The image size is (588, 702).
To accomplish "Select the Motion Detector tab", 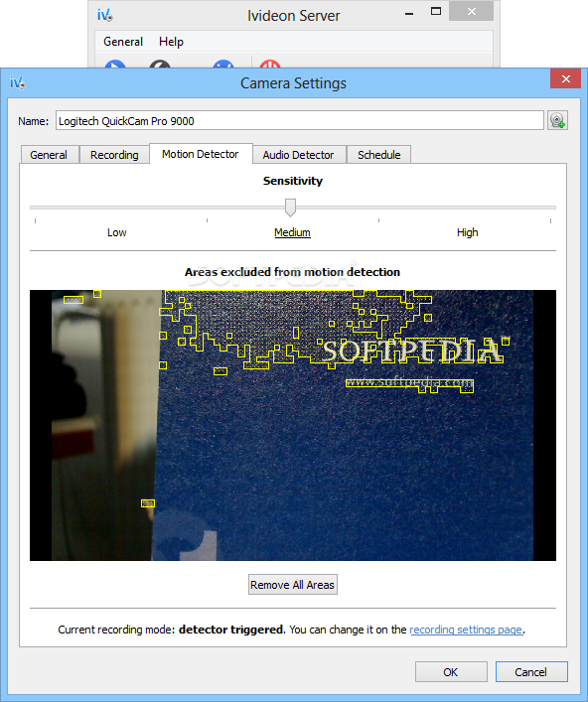I will (201, 154).
